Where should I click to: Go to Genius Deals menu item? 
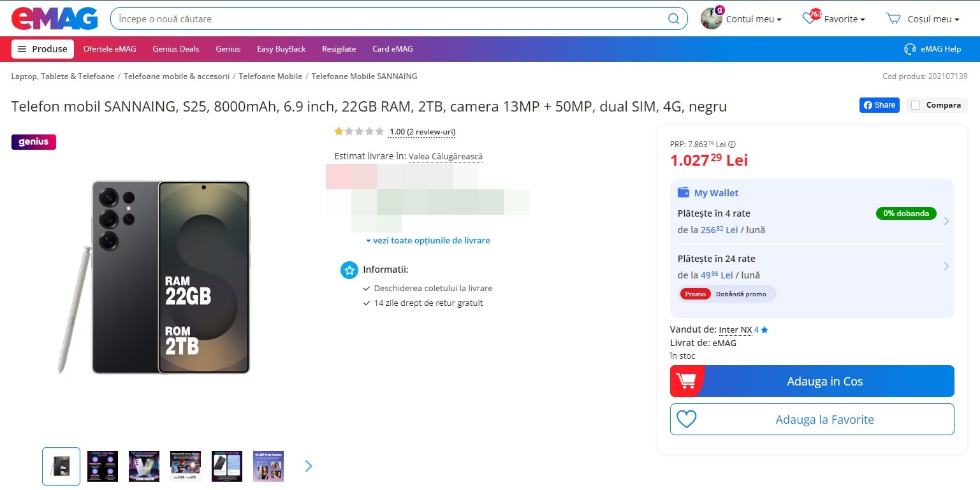pos(176,49)
